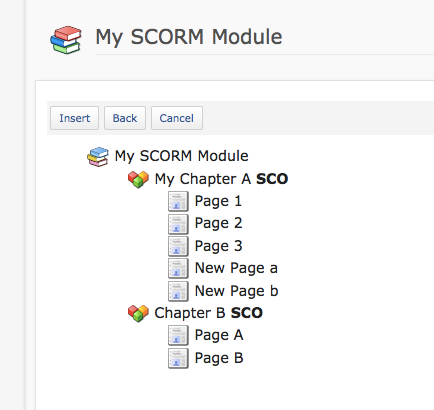
Task: Click the cubes icon for Chapter B
Action: tap(138, 313)
